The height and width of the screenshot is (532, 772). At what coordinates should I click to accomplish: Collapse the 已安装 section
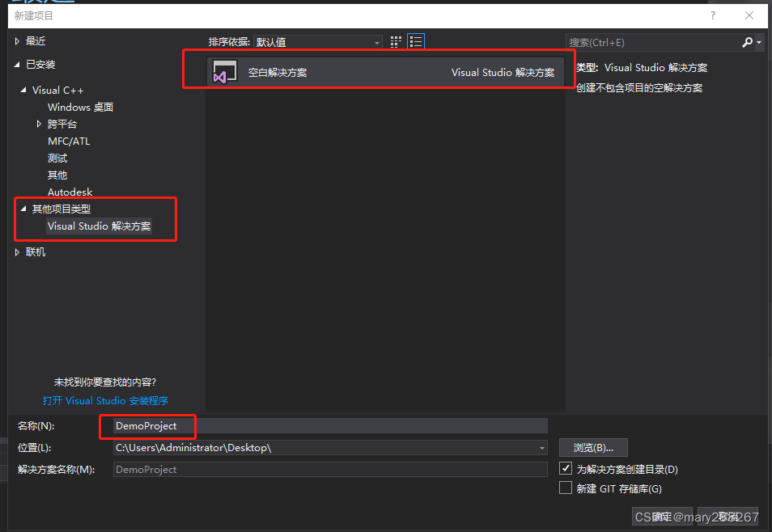click(18, 64)
